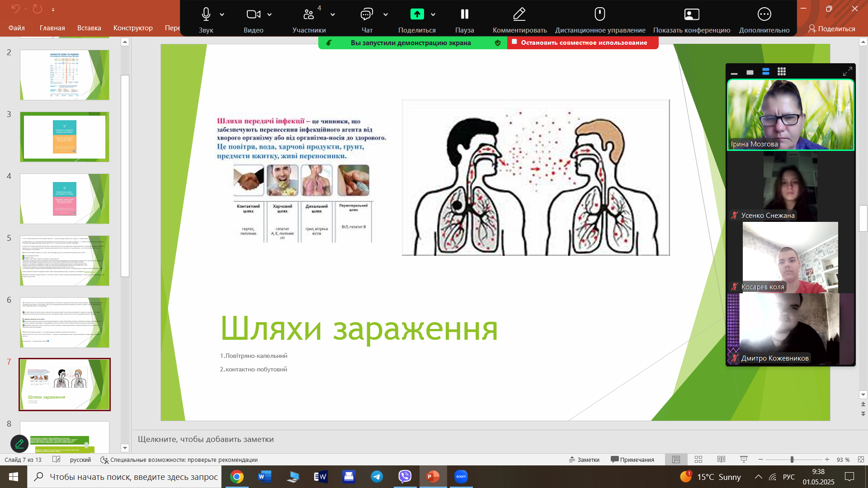Viewport: 868px width, 488px height.
Task: Click zoom in plus button
Action: pos(827,460)
